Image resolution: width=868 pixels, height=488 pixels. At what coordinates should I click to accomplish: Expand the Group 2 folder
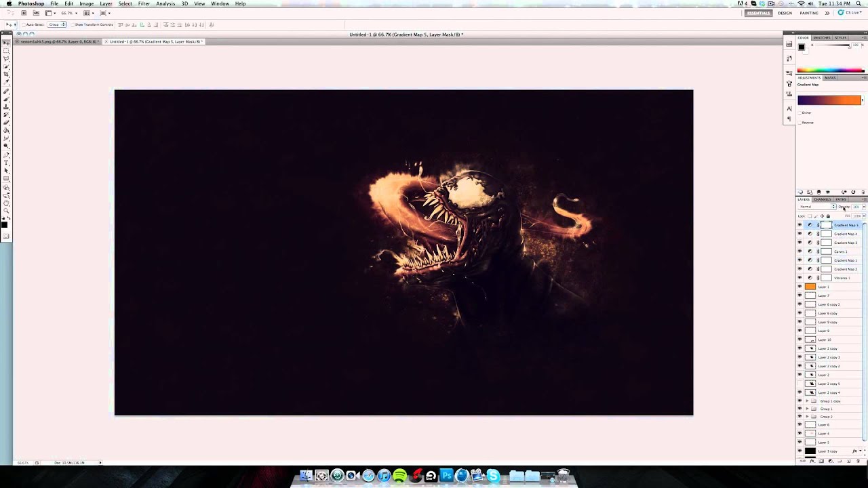tap(806, 417)
